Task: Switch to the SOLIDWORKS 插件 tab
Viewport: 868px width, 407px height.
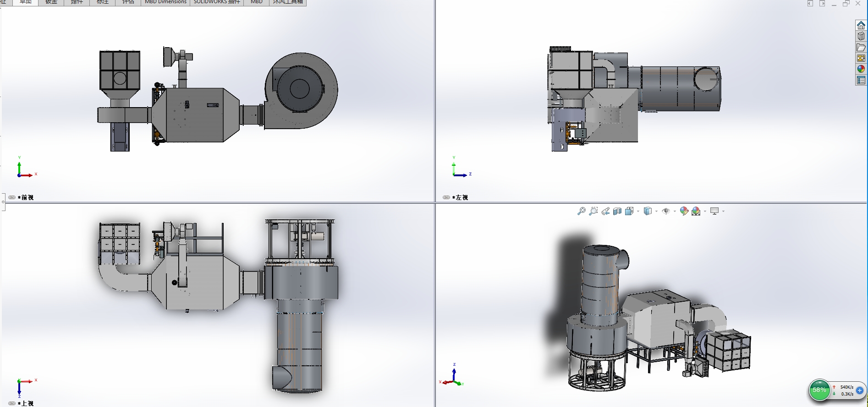Action: coord(217,2)
